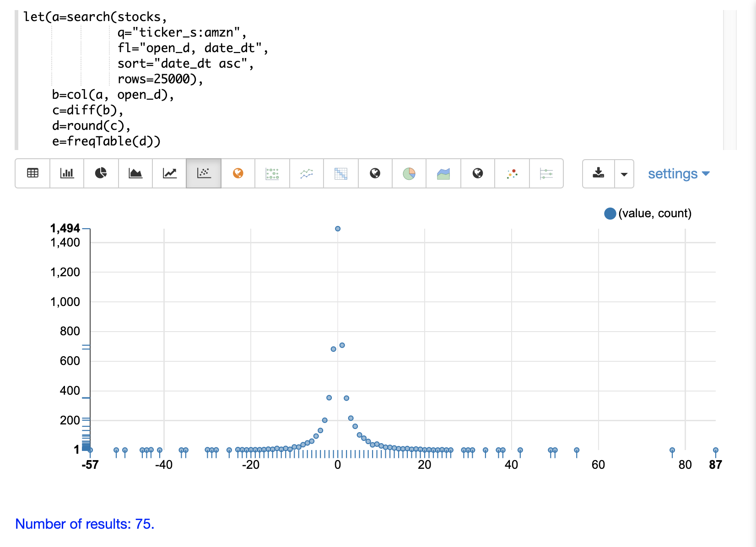Open the green dot-grid chart type
Image resolution: width=756 pixels, height=547 pixels.
point(272,173)
